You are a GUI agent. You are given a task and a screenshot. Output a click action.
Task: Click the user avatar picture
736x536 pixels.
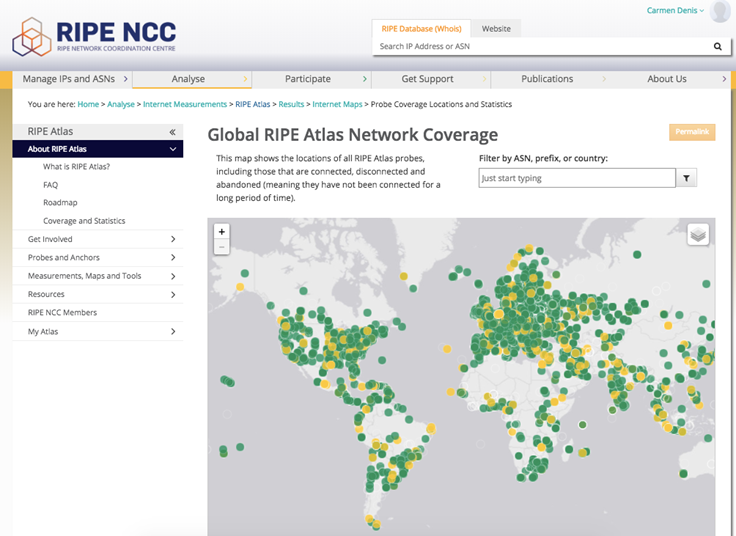(x=720, y=11)
